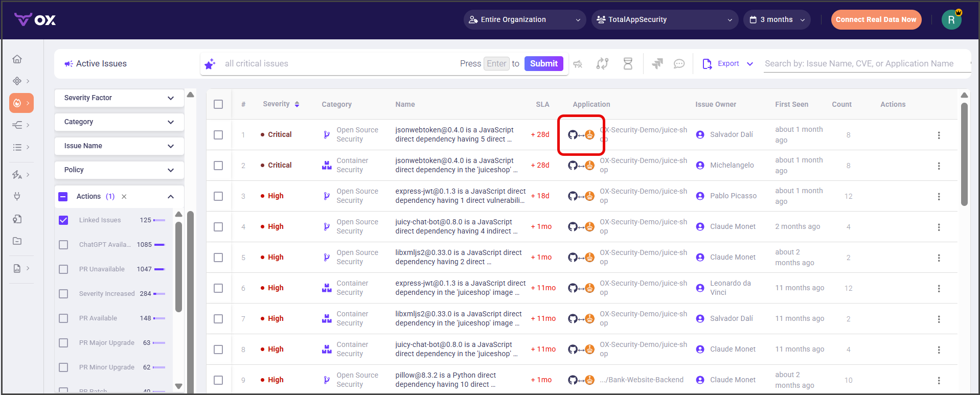Expand the Severity Factor filter
The width and height of the screenshot is (980, 395).
point(119,98)
